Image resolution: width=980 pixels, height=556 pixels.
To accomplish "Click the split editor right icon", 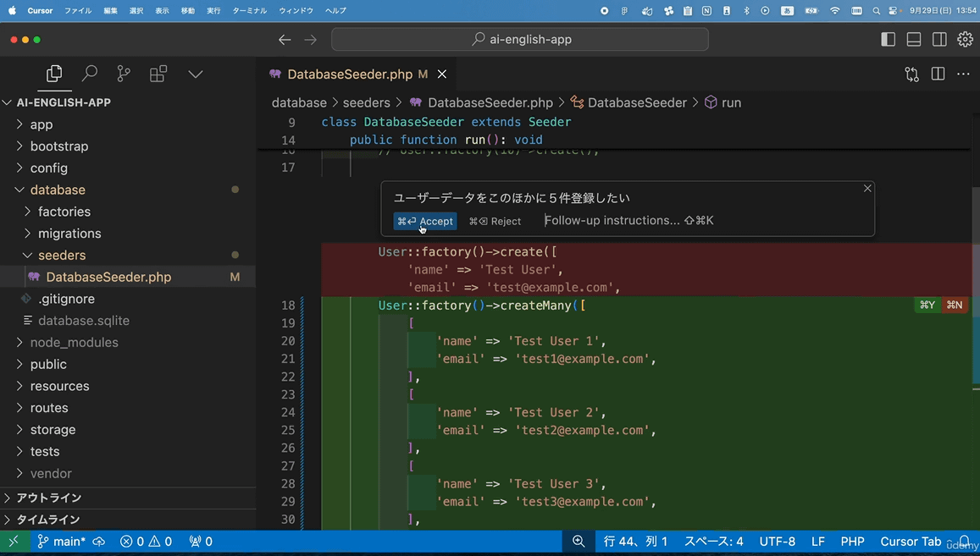I will [938, 74].
